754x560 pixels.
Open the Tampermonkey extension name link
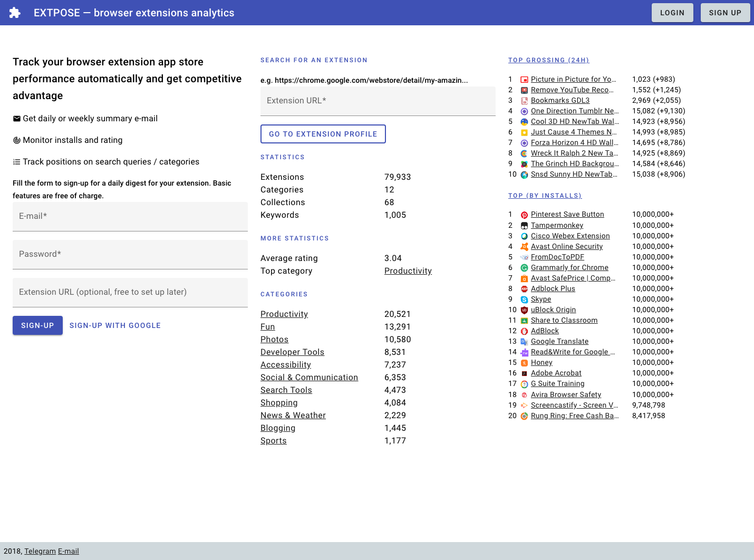[x=557, y=226]
